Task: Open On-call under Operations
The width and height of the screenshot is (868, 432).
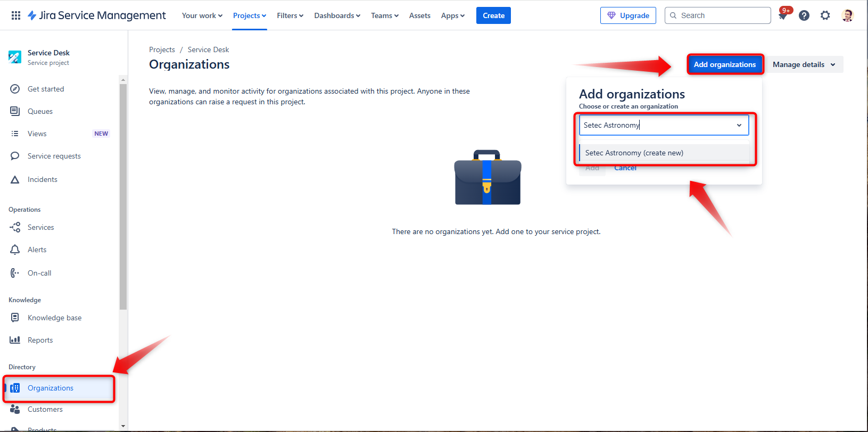Action: (39, 273)
